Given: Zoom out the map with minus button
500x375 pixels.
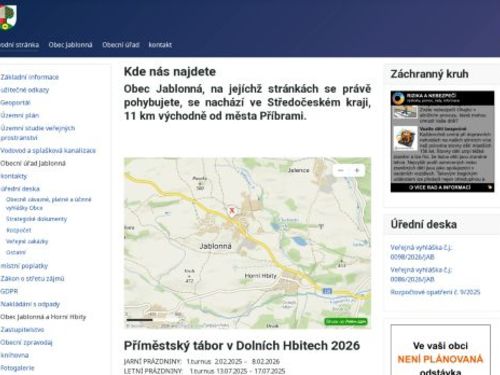Looking at the screenshot, I should pos(341,170).
